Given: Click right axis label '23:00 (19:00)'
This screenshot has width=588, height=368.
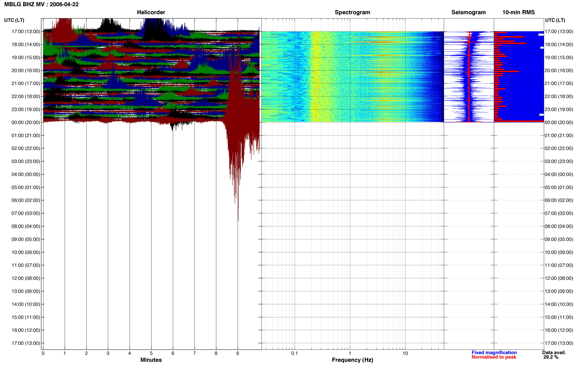Looking at the screenshot, I should 559,109.
